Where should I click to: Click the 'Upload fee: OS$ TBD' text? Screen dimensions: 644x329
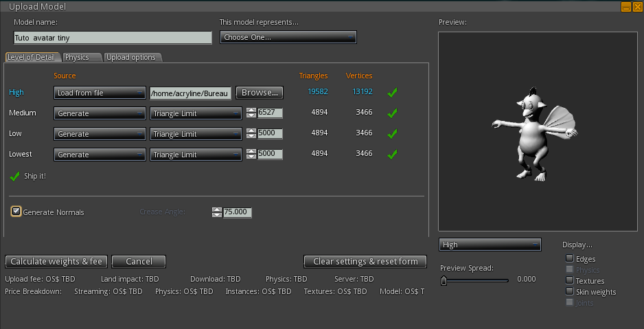point(41,280)
